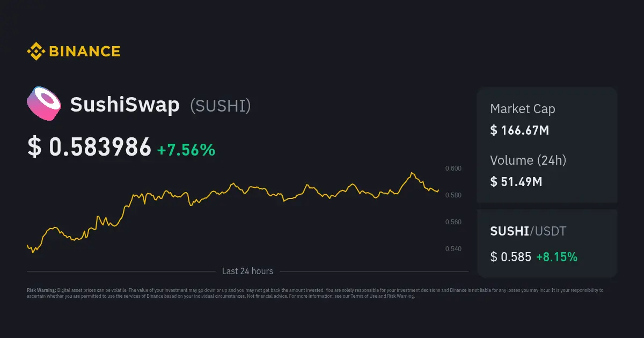This screenshot has height=338, width=644.
Task: Click the 0.540 y-axis label
Action: click(453, 249)
